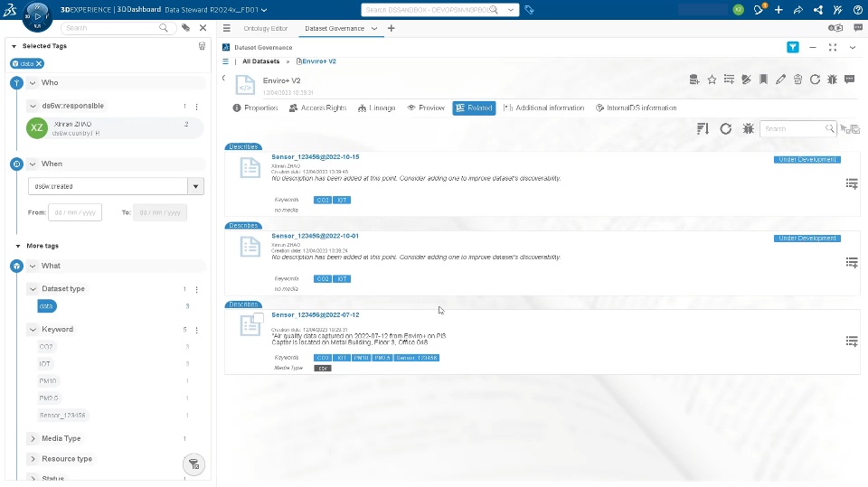Click the bug icon in dataset header toolbar

(x=832, y=80)
